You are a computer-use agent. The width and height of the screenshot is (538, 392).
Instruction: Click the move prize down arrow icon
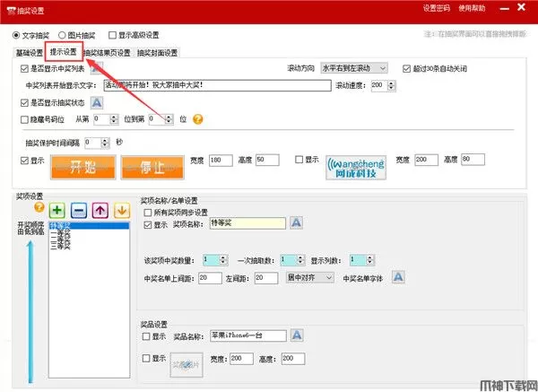121,210
